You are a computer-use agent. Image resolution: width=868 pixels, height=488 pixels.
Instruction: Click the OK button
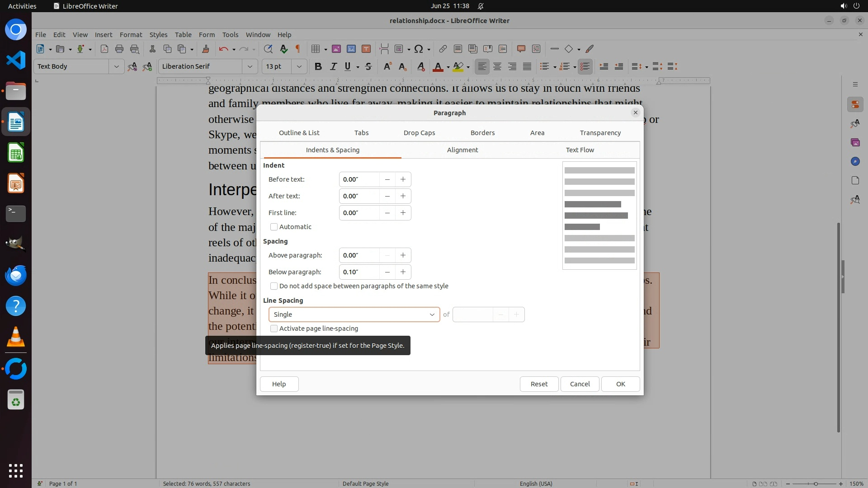620,384
